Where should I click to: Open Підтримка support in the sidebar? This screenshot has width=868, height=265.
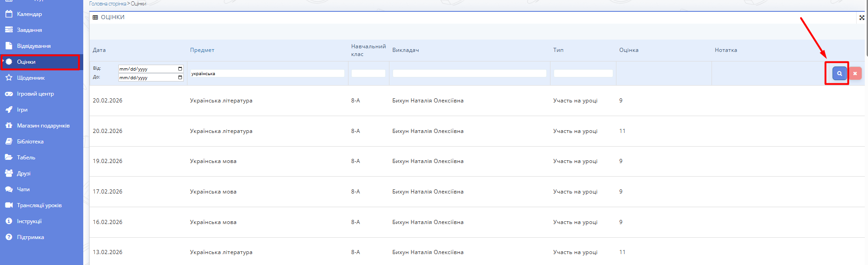coord(30,237)
